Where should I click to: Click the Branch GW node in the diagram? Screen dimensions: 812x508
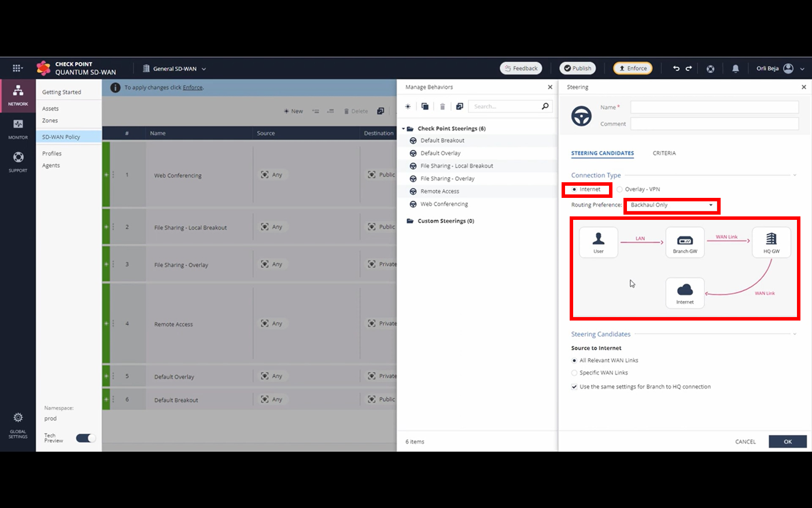(685, 242)
